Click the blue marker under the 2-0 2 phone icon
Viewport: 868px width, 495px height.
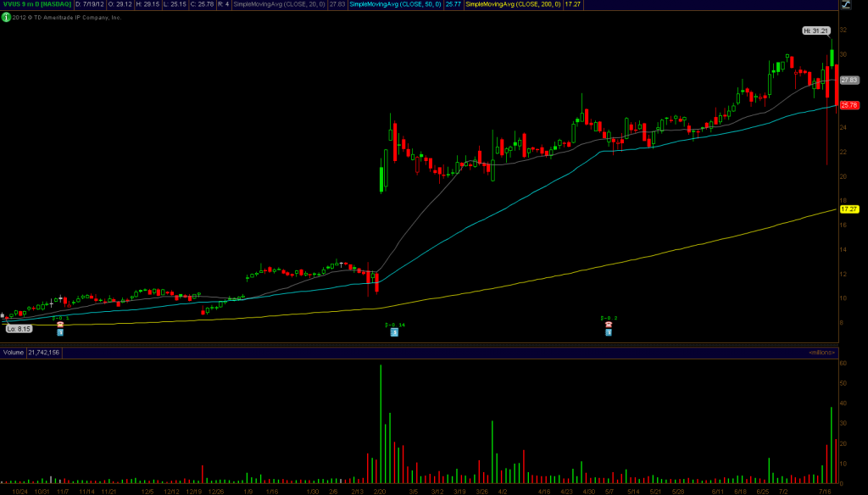click(609, 332)
